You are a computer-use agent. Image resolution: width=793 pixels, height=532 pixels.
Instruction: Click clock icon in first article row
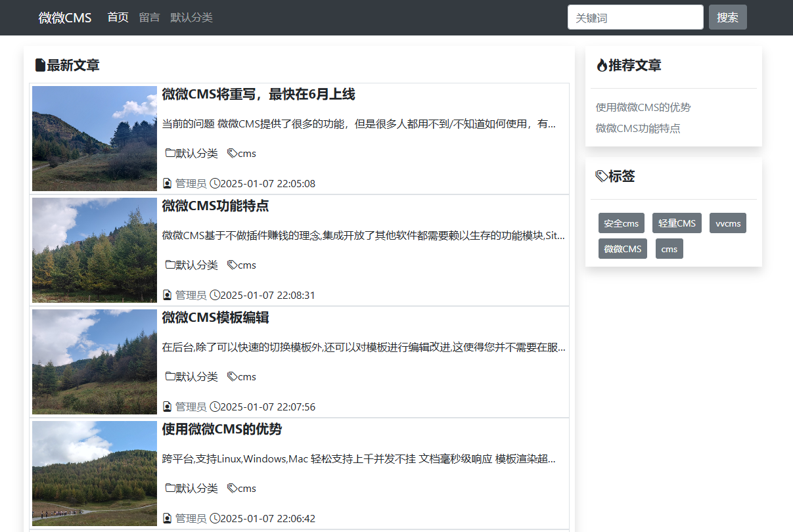(x=215, y=183)
